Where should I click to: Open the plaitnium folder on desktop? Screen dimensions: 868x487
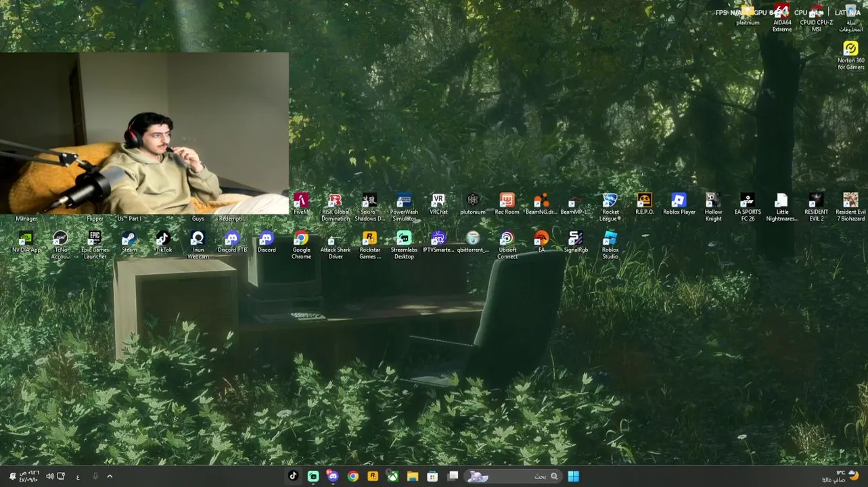pos(748,12)
